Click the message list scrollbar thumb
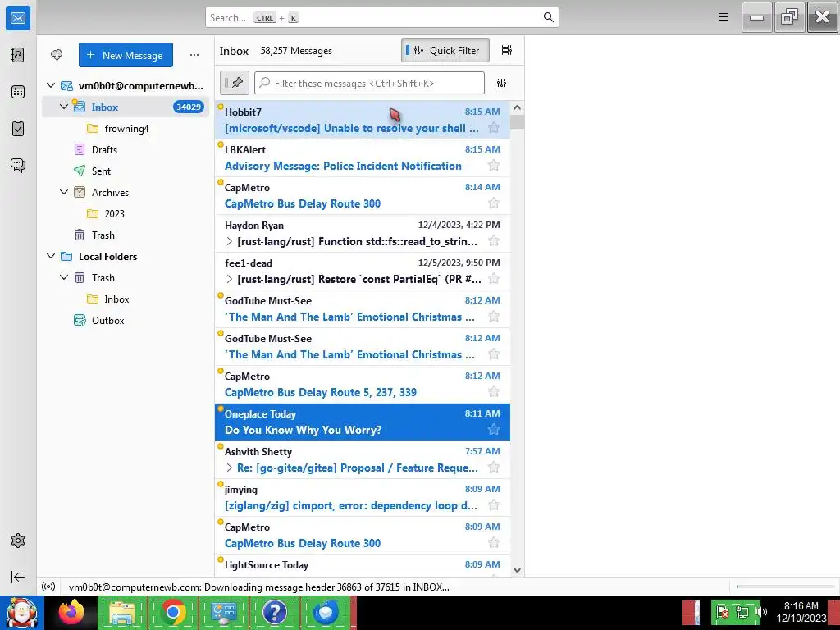The width and height of the screenshot is (840, 630). tap(517, 121)
